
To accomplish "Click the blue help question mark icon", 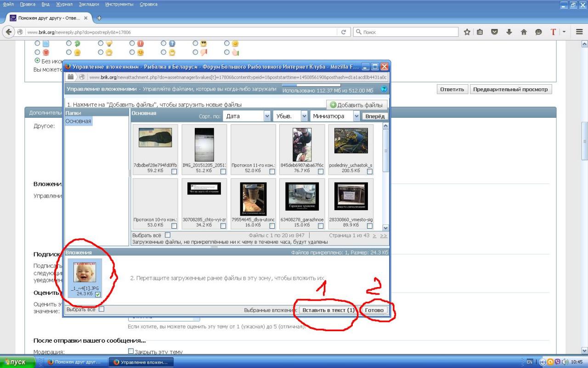I will pyautogui.click(x=384, y=89).
